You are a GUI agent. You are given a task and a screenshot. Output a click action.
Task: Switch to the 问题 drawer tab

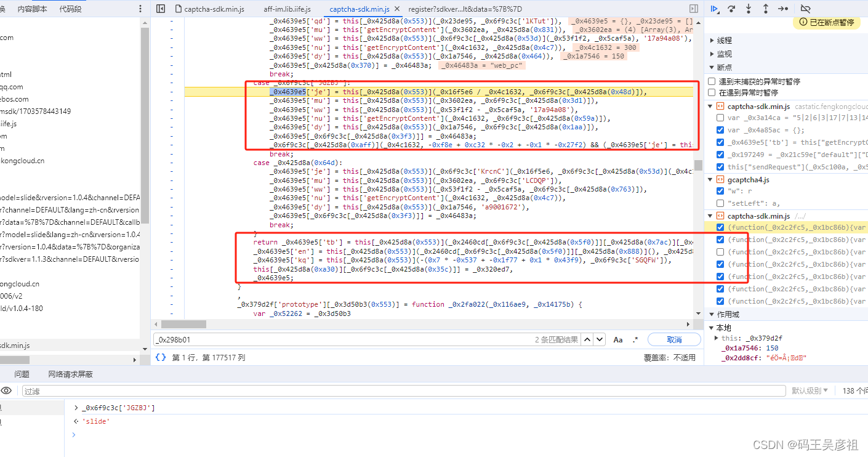click(x=22, y=374)
